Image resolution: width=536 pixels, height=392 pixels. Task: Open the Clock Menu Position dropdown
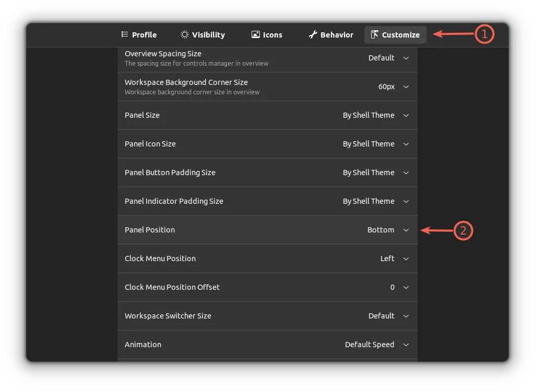pyautogui.click(x=395, y=259)
